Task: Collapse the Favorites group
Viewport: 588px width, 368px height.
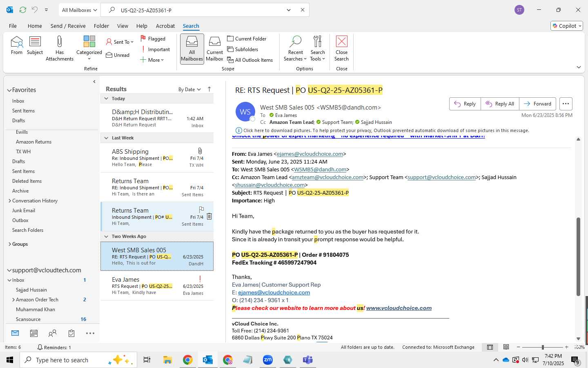Action: tap(9, 90)
